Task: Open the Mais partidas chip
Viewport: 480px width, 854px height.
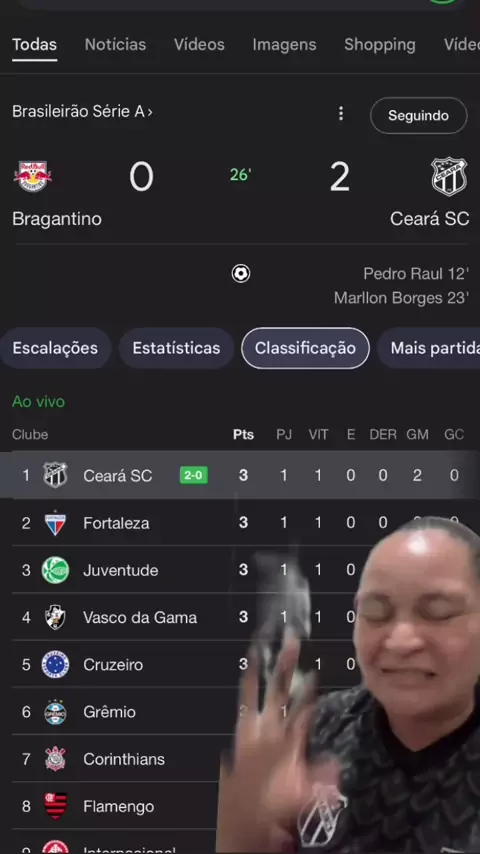Action: tap(430, 348)
